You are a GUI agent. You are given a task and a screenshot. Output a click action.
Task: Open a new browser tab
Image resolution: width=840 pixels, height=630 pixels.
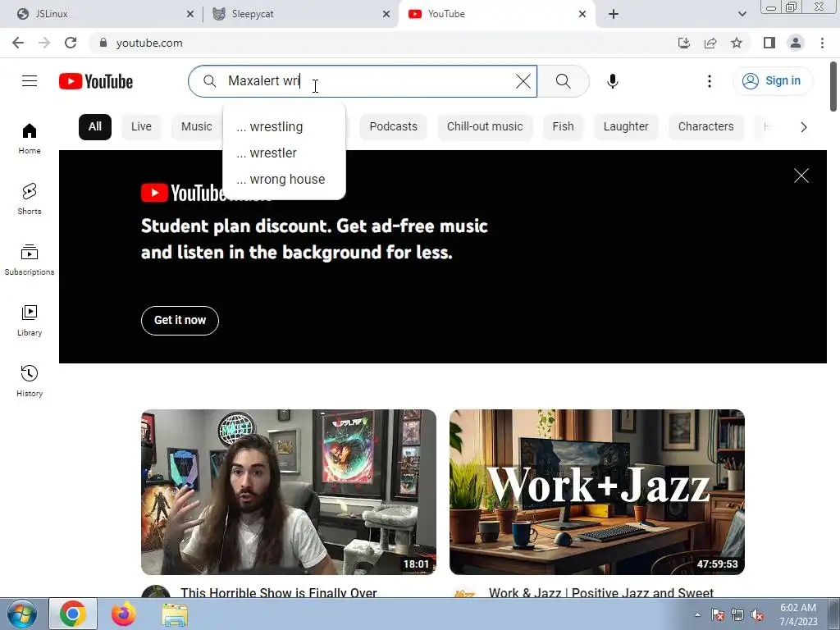click(614, 15)
